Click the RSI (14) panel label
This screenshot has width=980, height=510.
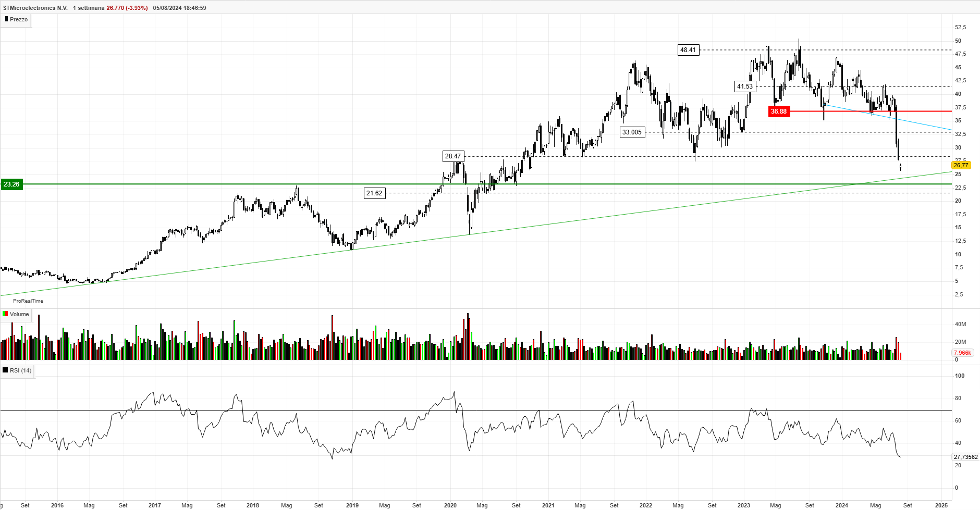pos(21,370)
